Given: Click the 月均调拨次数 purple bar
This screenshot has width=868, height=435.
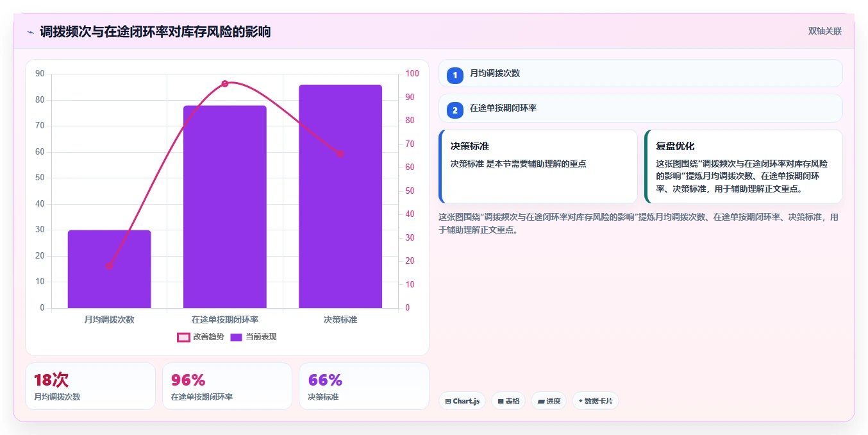Looking at the screenshot, I should click(x=109, y=269).
